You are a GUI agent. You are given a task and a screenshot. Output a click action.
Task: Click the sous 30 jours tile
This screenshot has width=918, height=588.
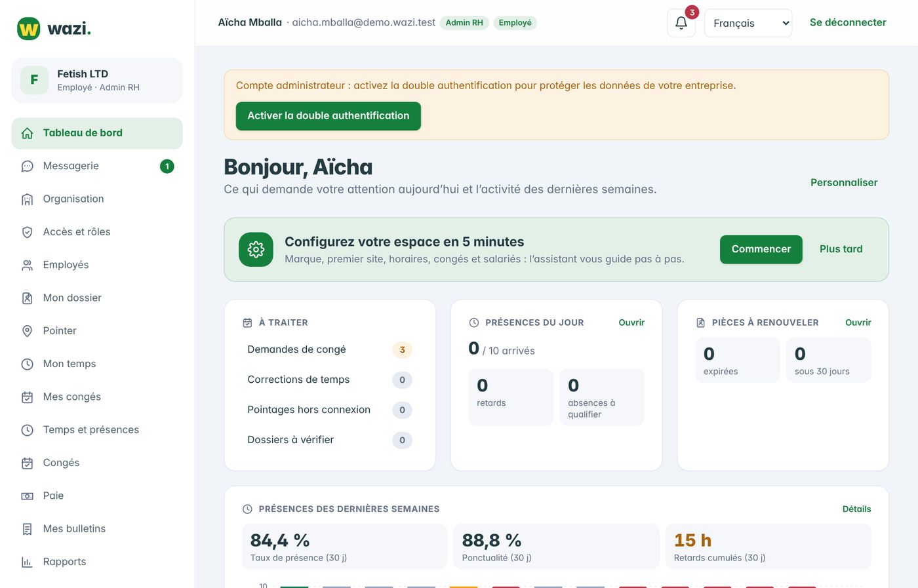coord(829,360)
